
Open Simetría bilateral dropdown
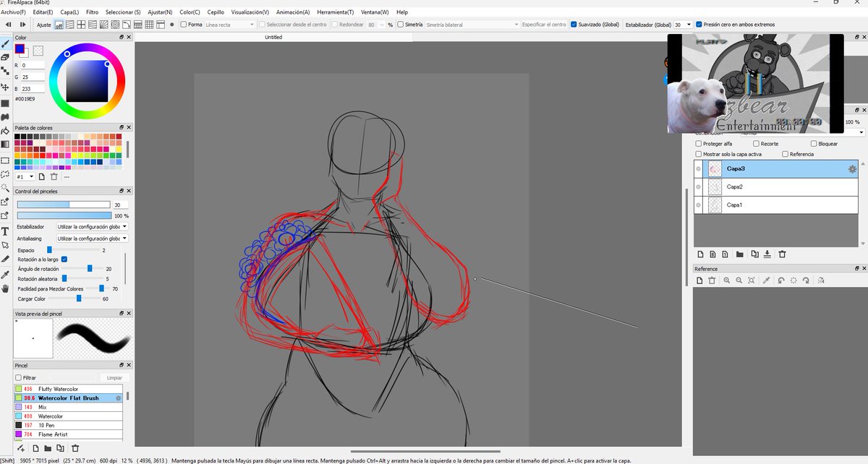pos(472,25)
